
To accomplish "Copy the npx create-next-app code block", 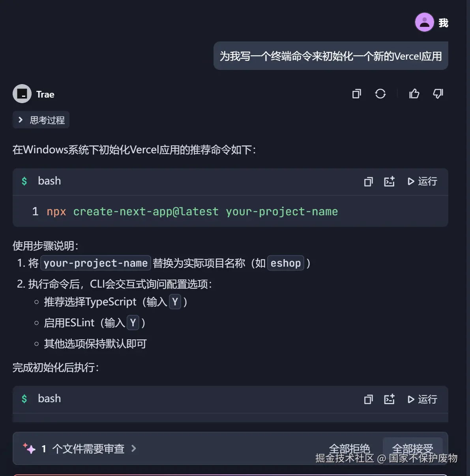I will click(369, 181).
